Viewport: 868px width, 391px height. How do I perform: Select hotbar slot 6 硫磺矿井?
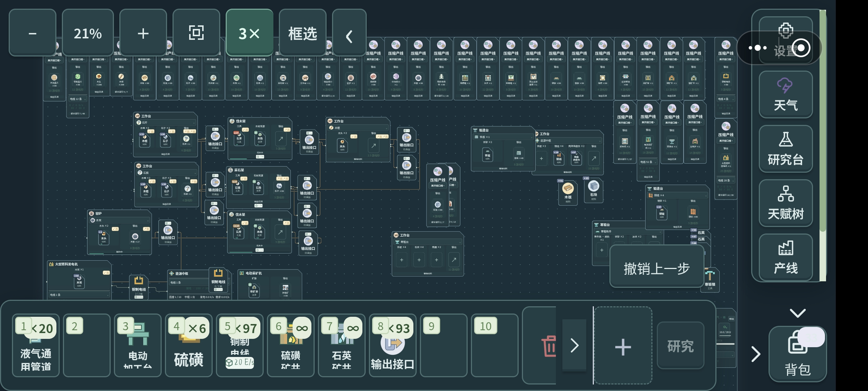[x=291, y=345]
